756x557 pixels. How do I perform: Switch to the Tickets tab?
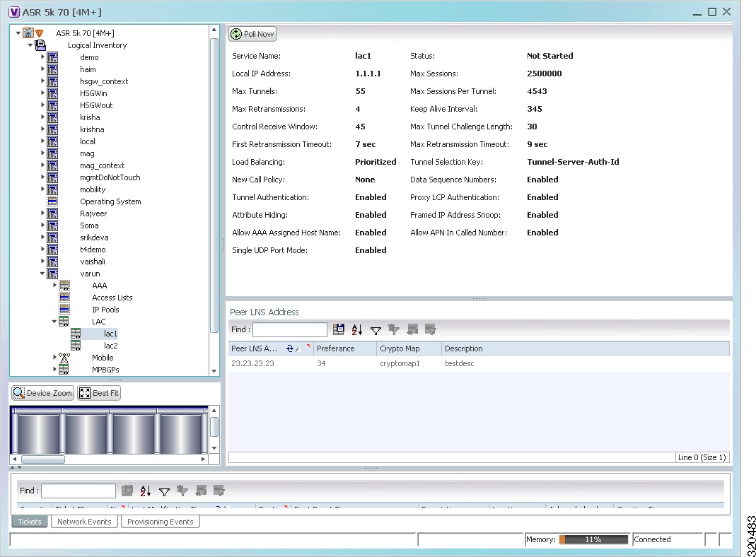point(30,522)
